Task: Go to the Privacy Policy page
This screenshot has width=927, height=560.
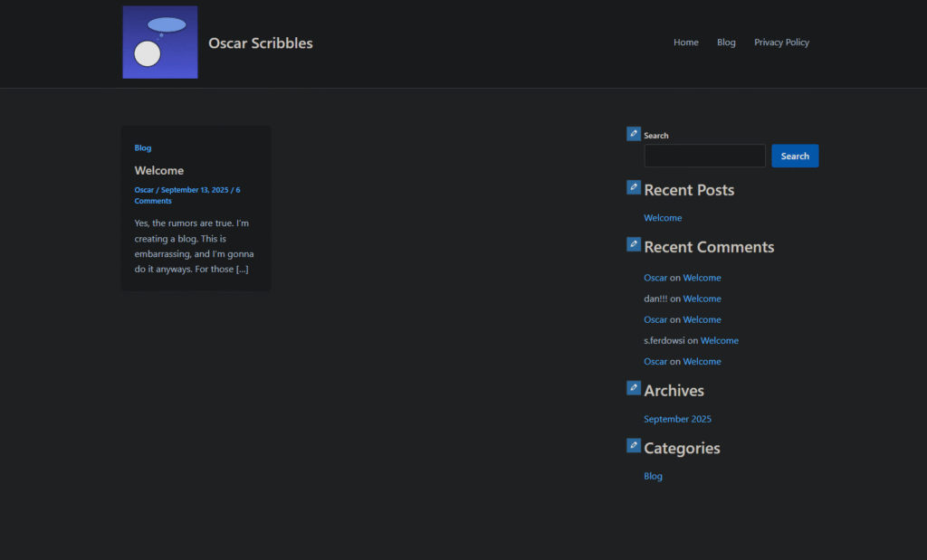Action: [781, 43]
